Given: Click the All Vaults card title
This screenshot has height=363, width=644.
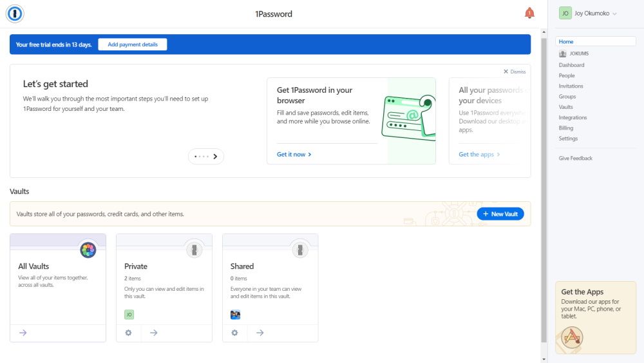Looking at the screenshot, I should click(x=33, y=266).
